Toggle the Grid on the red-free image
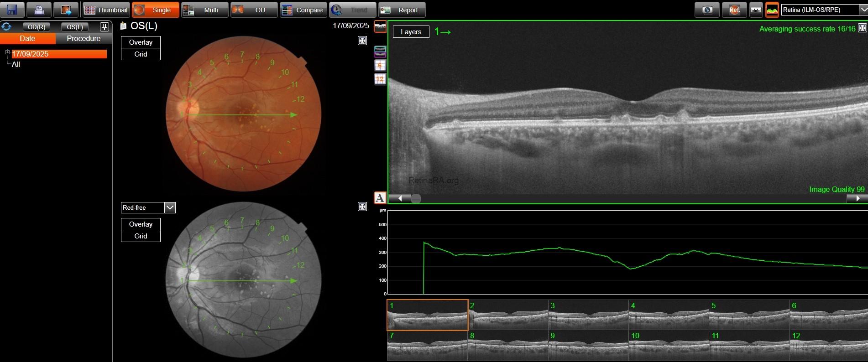The height and width of the screenshot is (362, 868). (x=141, y=236)
